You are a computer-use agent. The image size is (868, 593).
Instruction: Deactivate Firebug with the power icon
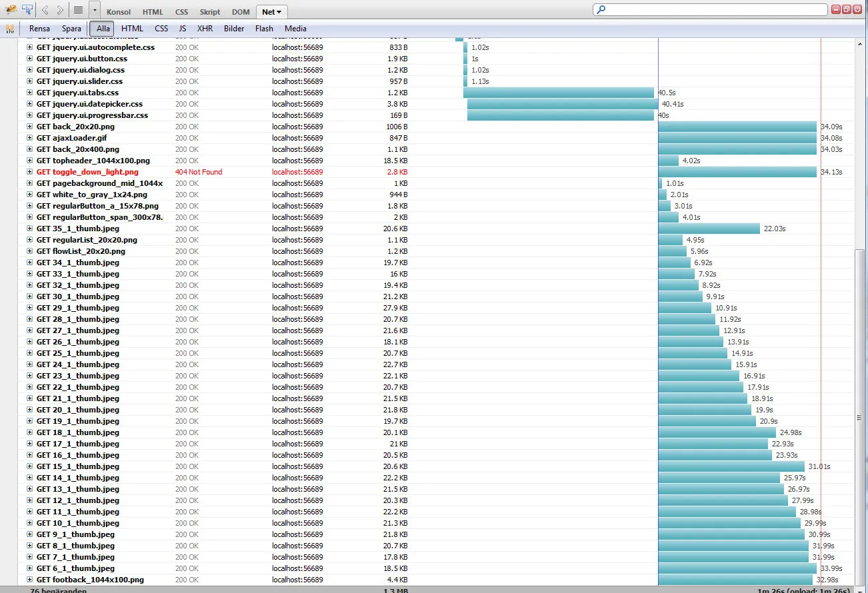(857, 10)
